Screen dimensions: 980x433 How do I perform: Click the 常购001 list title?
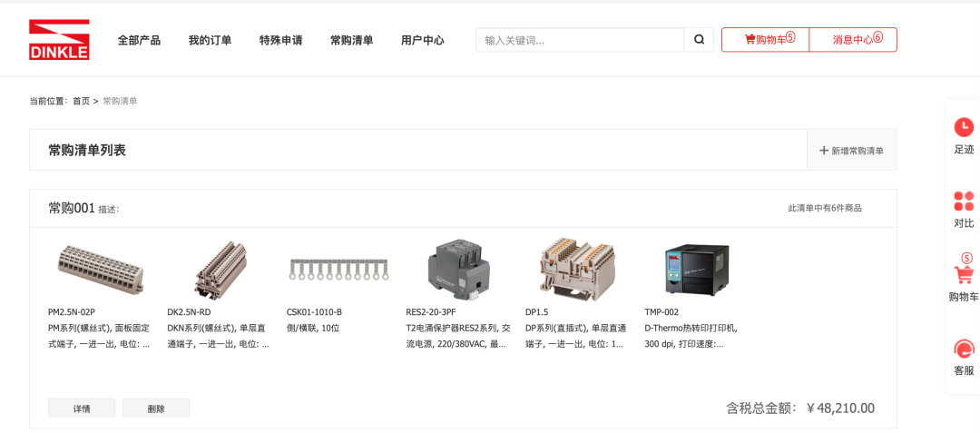[72, 208]
